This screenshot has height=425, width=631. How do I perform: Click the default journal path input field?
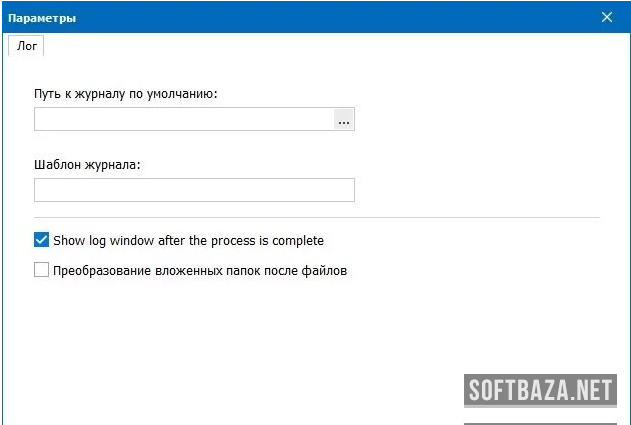point(184,120)
